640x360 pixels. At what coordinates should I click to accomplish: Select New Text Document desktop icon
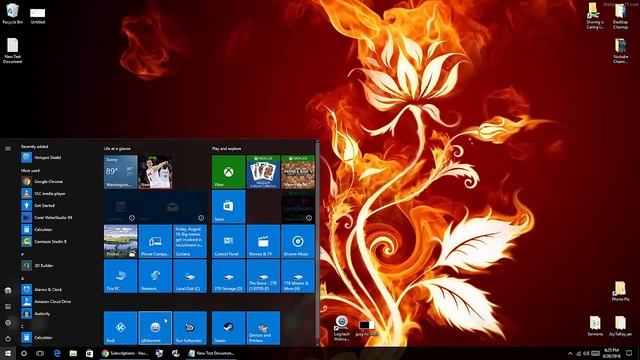(x=13, y=51)
